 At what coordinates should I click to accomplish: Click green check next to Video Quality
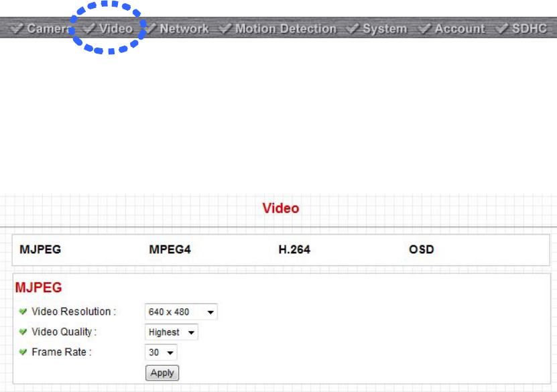pyautogui.click(x=23, y=332)
